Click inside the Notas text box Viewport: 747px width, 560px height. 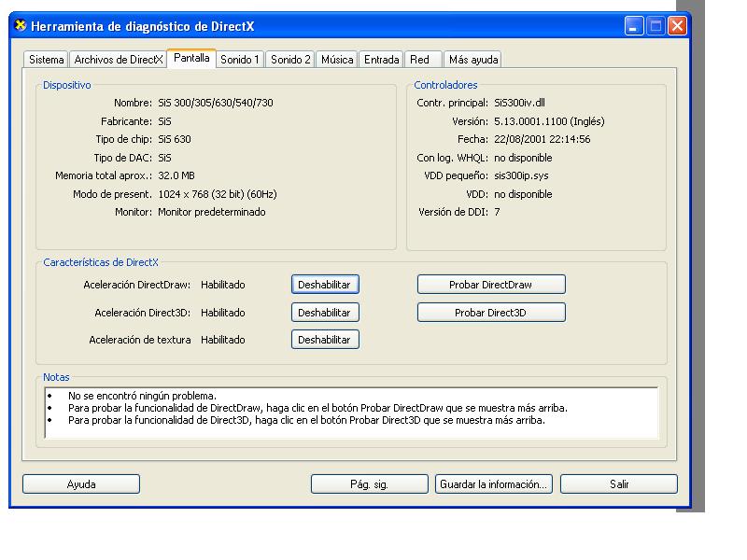pos(353,413)
